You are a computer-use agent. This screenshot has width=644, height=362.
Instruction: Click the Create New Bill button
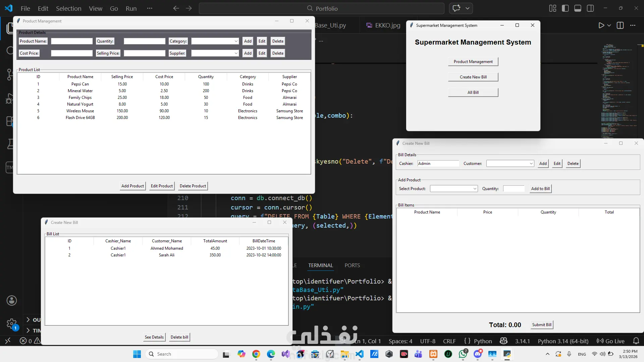coord(473,77)
